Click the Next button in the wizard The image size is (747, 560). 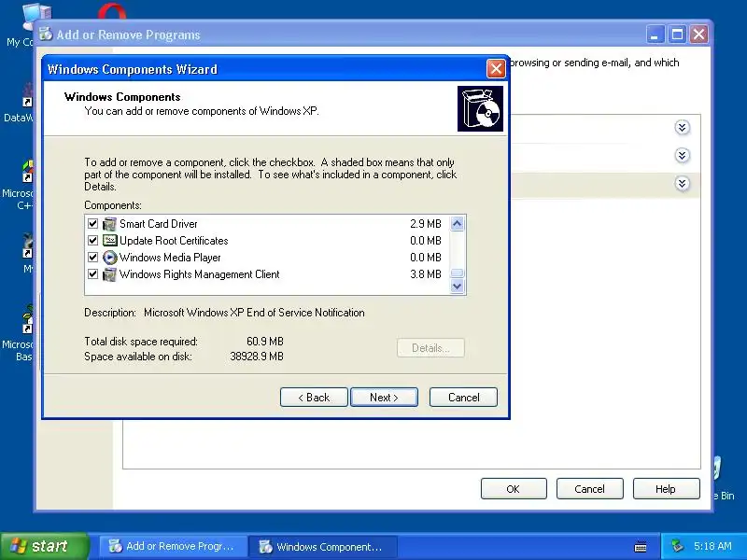(x=384, y=398)
